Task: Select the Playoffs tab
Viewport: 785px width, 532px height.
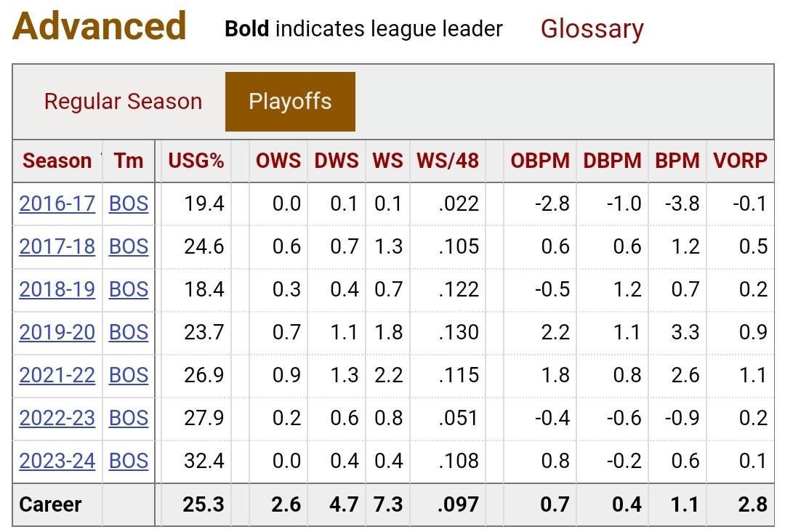Action: tap(290, 102)
